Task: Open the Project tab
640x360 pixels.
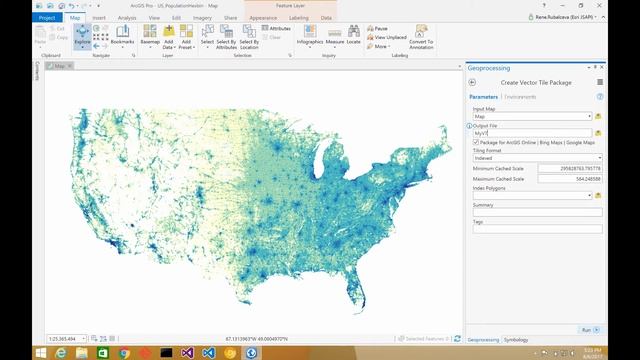Action: pyautogui.click(x=47, y=18)
